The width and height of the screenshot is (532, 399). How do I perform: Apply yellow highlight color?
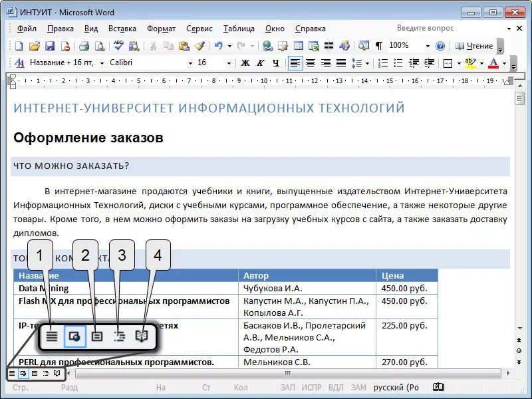pyautogui.click(x=471, y=63)
